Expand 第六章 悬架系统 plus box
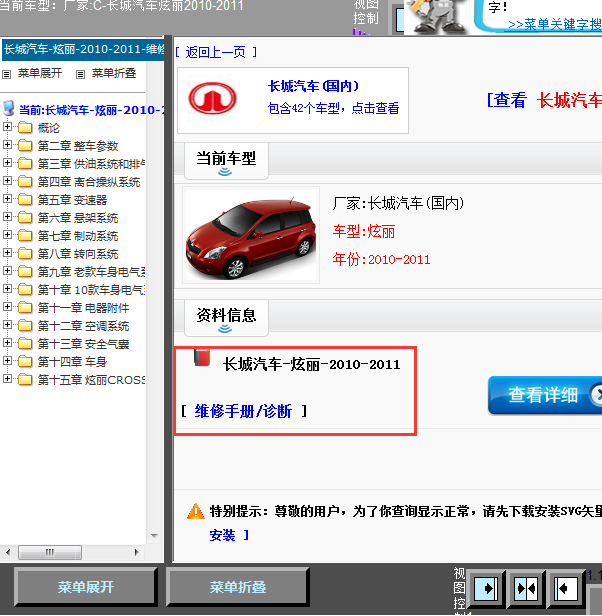This screenshot has height=616, width=602. tap(7, 217)
